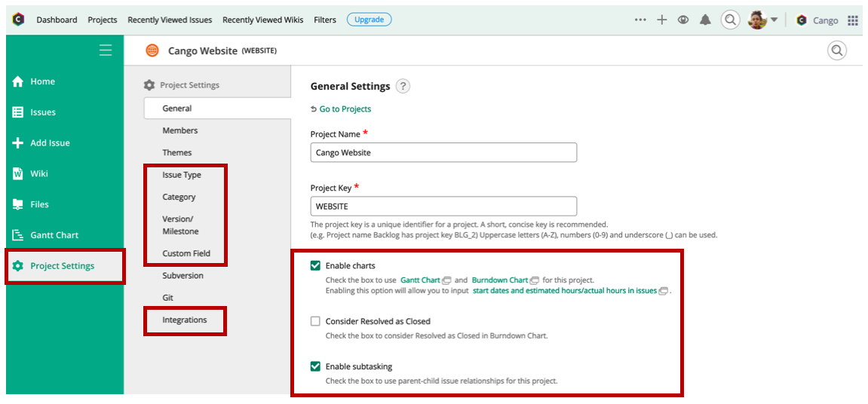Uncheck the Enable charts checkbox
This screenshot has height=404, width=868.
315,265
